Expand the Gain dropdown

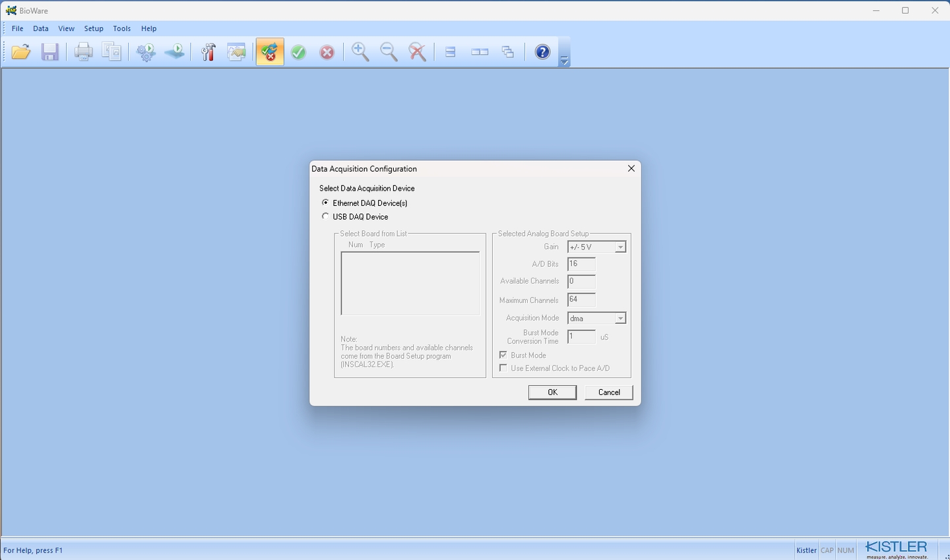620,247
